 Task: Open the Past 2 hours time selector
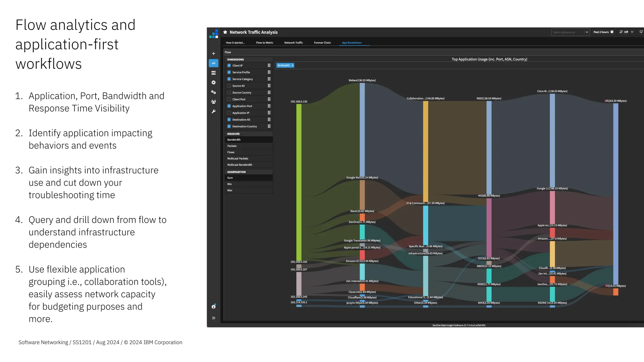[603, 32]
